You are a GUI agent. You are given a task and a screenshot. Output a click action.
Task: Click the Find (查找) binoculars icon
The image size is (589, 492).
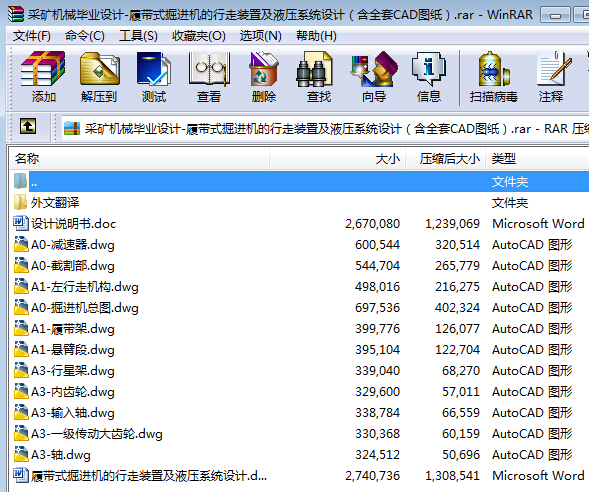point(314,69)
